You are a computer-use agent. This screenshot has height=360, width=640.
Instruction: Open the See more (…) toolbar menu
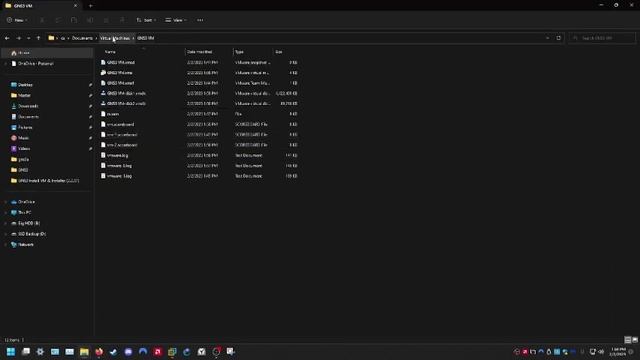pos(200,20)
